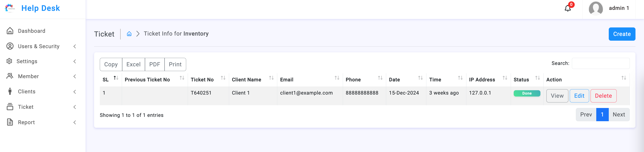Print the ticket table

tap(175, 64)
